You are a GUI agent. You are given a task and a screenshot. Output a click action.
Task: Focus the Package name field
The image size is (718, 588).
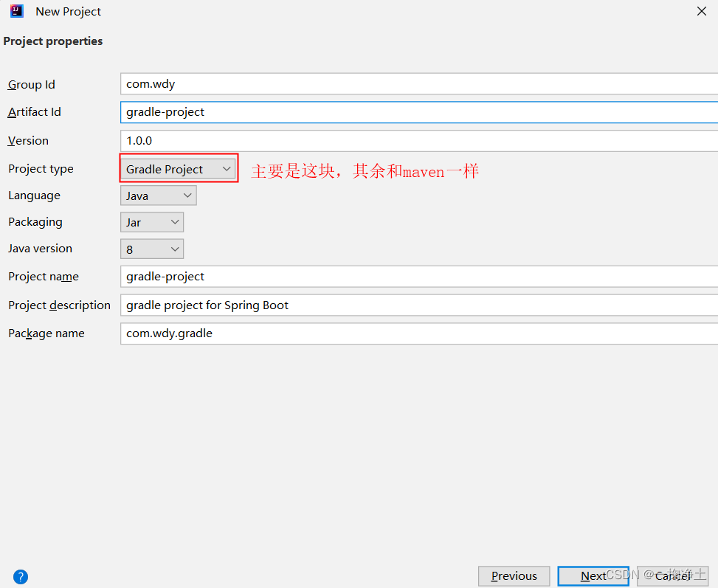[x=419, y=333]
